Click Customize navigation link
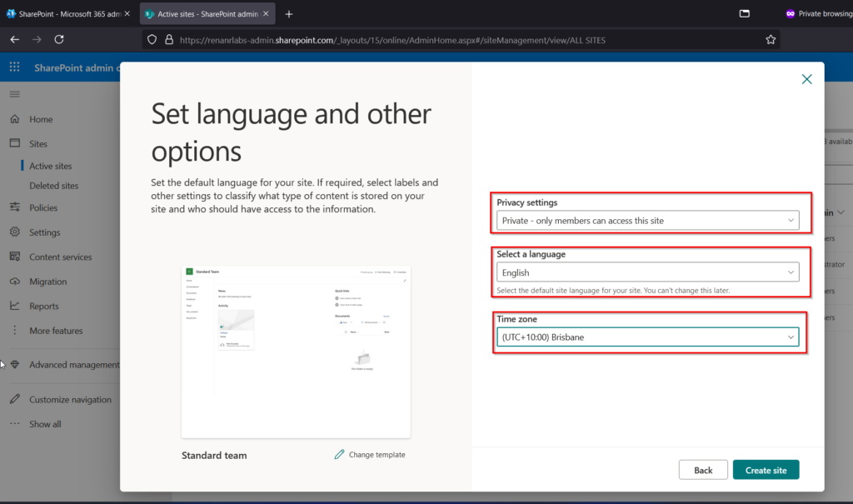 (x=70, y=400)
